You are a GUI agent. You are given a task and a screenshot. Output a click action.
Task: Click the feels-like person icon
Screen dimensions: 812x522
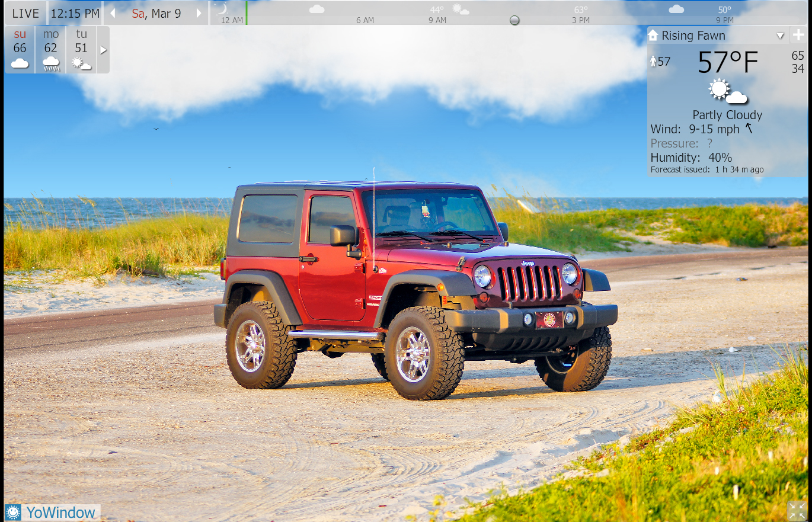tap(654, 62)
